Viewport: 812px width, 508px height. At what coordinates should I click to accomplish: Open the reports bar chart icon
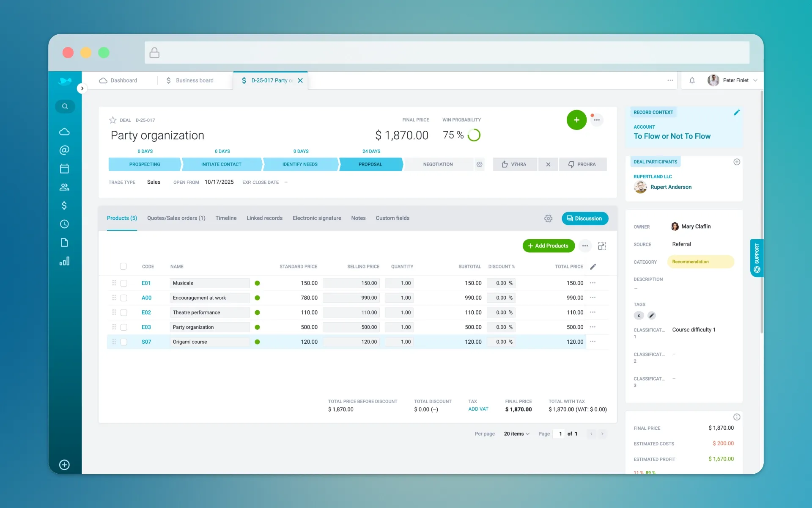point(64,261)
